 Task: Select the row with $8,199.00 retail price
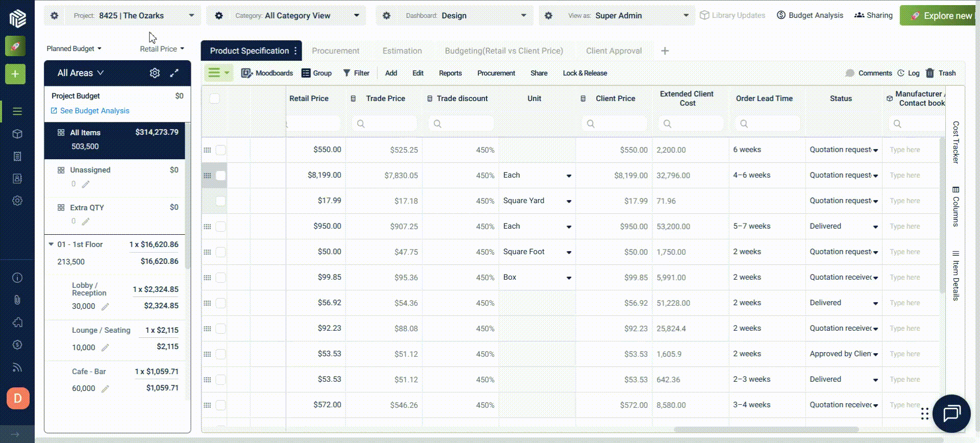coord(220,176)
